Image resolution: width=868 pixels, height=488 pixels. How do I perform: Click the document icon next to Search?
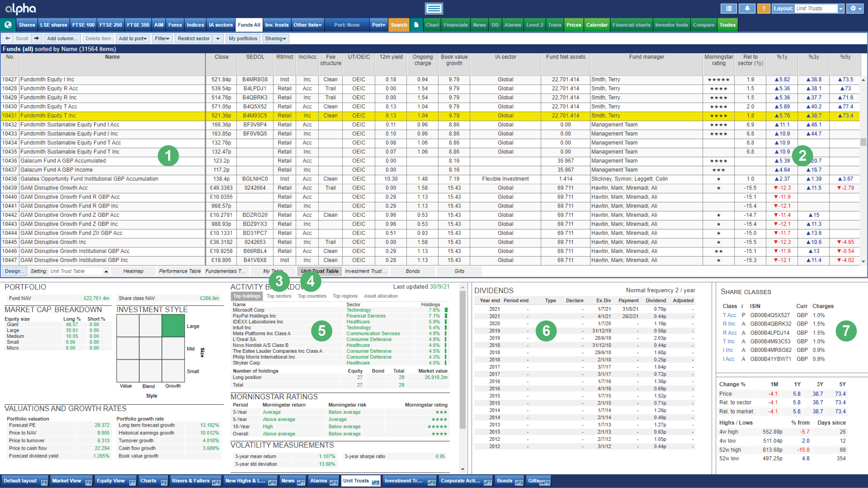point(416,25)
